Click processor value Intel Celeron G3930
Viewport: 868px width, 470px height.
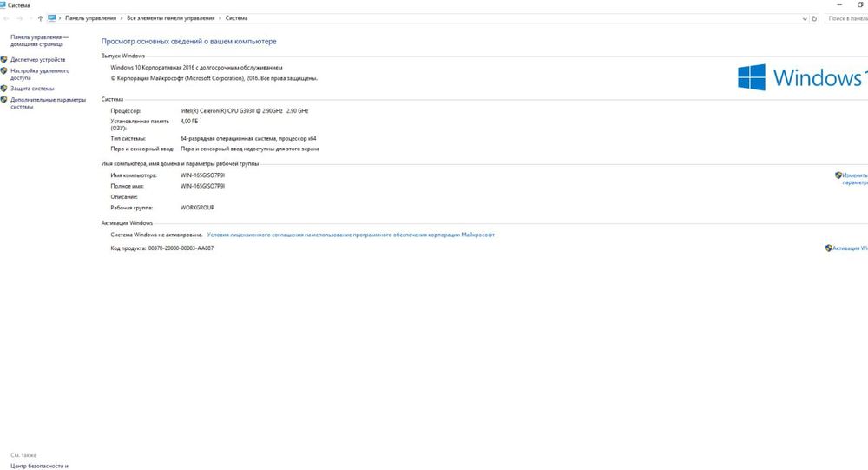[x=244, y=111]
